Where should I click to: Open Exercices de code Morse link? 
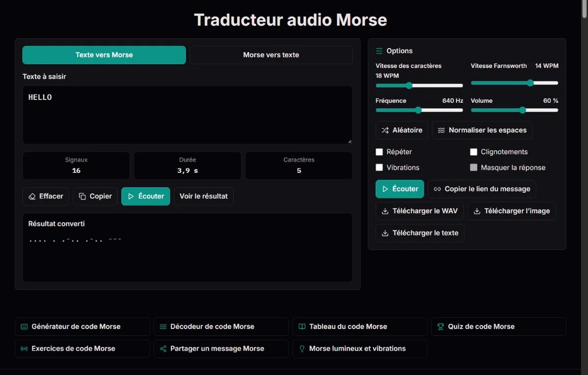click(82, 349)
